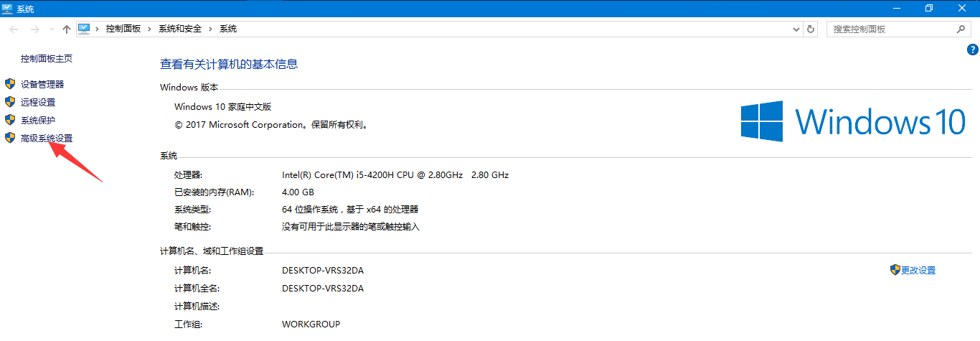Expand chevron after 控制面板 breadcrumb
980x341 pixels.
pyautogui.click(x=150, y=29)
